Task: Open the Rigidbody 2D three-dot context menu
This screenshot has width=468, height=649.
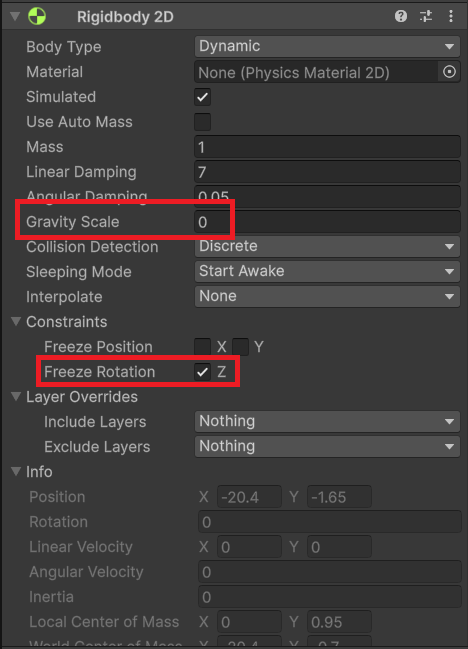Action: 451,16
